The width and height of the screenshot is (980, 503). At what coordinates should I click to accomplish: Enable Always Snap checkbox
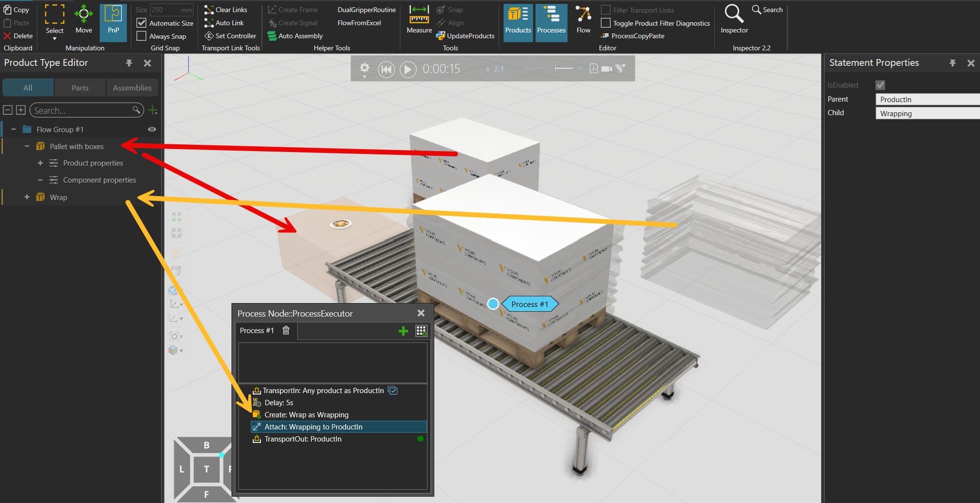(x=141, y=36)
